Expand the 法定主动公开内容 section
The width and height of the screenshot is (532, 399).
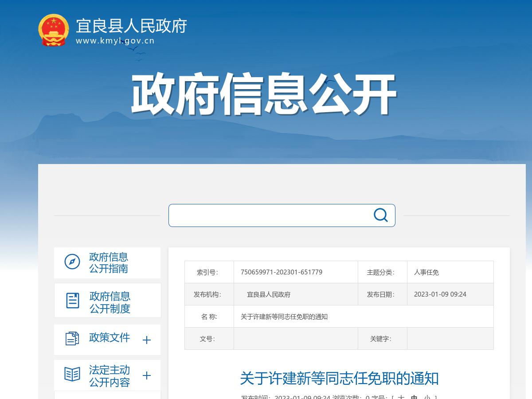point(146,376)
